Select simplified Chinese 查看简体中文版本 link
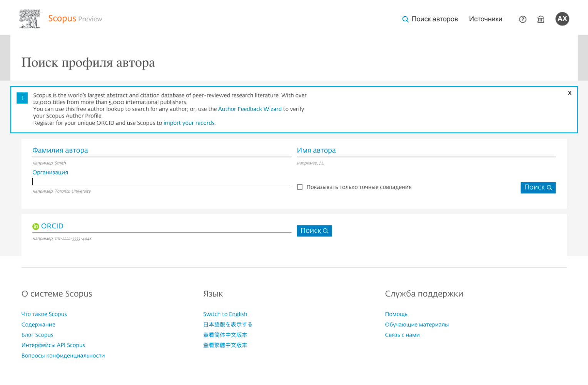The width and height of the screenshot is (588, 385). pos(225,335)
